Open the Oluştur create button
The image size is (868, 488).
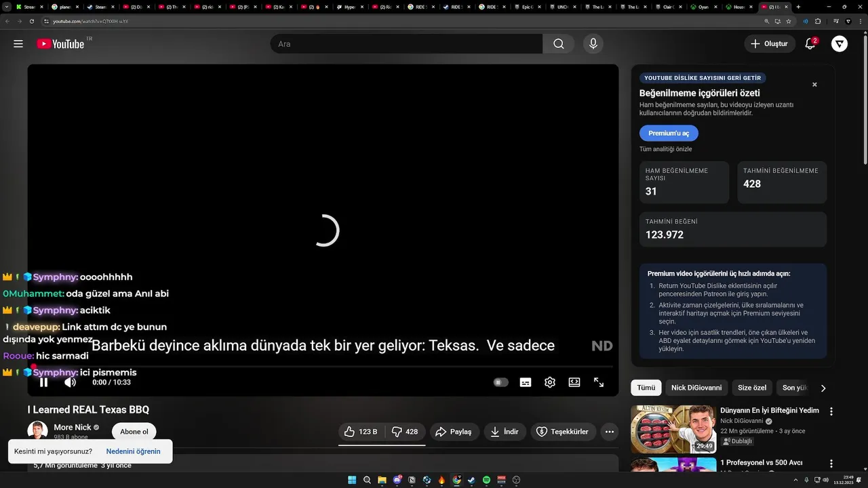pos(769,44)
